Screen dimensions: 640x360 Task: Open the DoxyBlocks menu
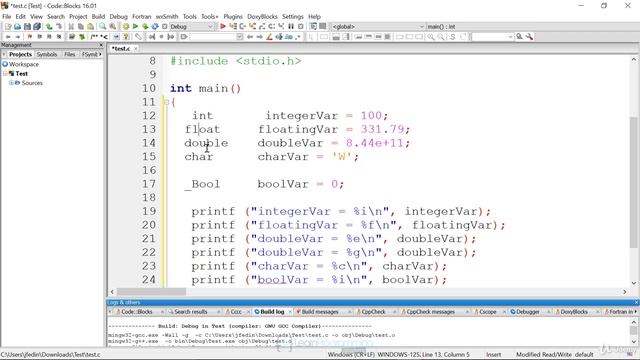[262, 17]
